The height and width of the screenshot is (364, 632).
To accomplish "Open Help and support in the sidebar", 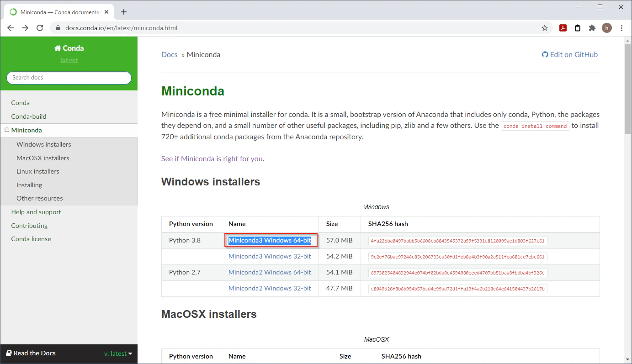I will [x=36, y=212].
